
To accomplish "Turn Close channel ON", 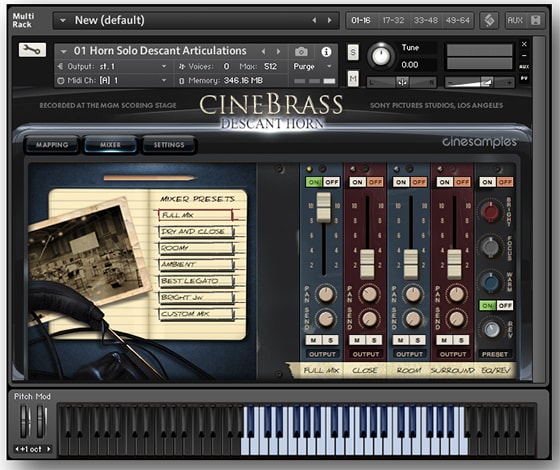I will point(358,182).
